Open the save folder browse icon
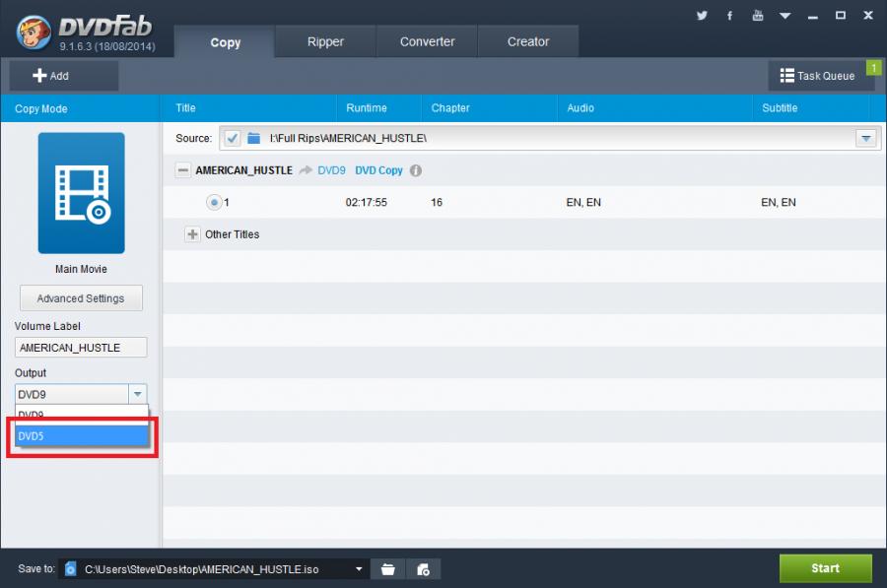This screenshot has height=588, width=887. (x=388, y=568)
